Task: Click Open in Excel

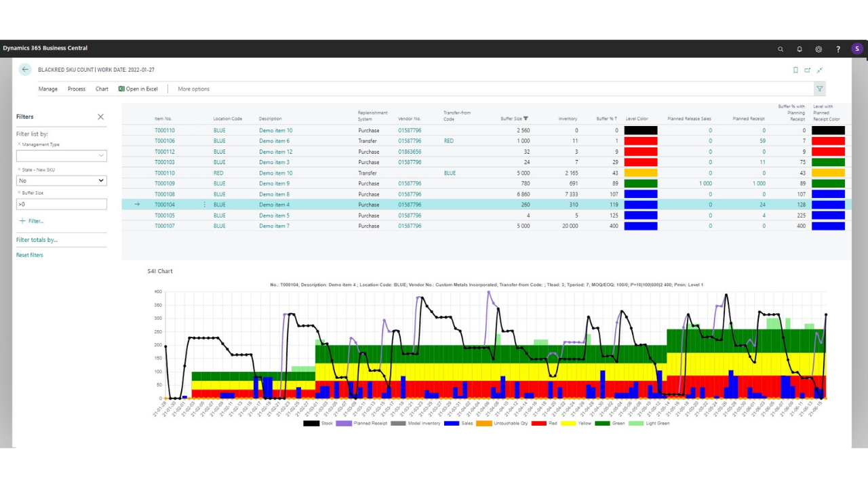Action: (138, 89)
